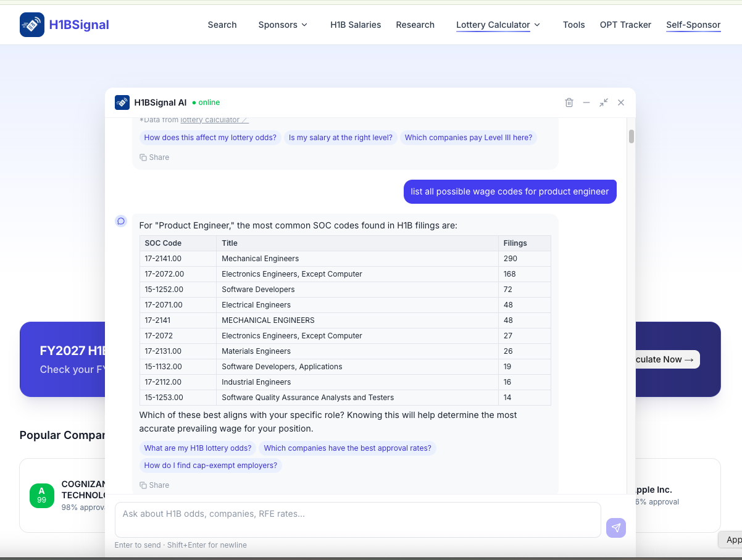Viewport: 742px width, 560px height.
Task: Select 'Is my salary at the right level?' suggestion
Action: [x=341, y=138]
